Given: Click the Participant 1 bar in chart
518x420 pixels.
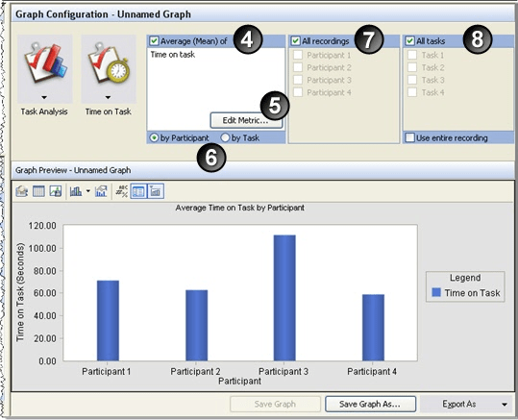Looking at the screenshot, I should click(x=108, y=321).
